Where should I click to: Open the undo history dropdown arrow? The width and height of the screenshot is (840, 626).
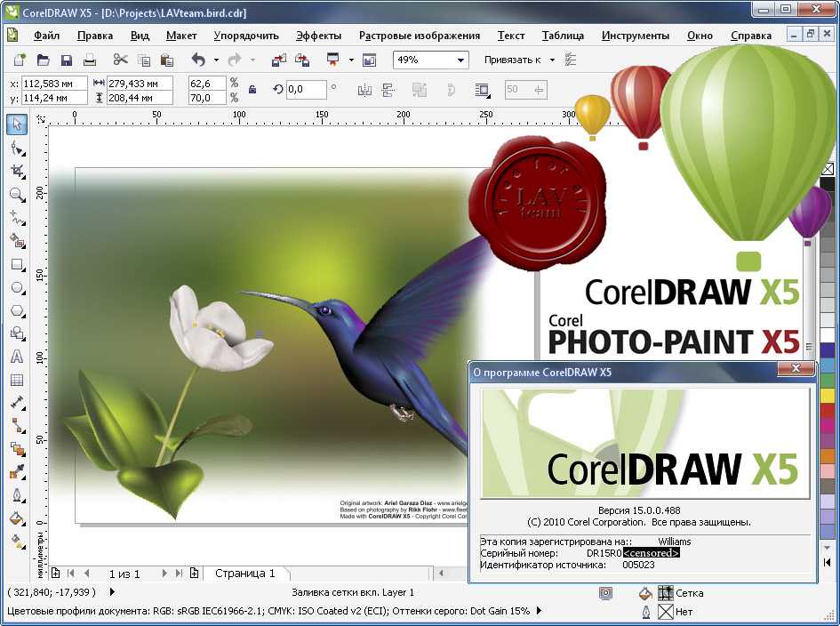click(x=216, y=60)
